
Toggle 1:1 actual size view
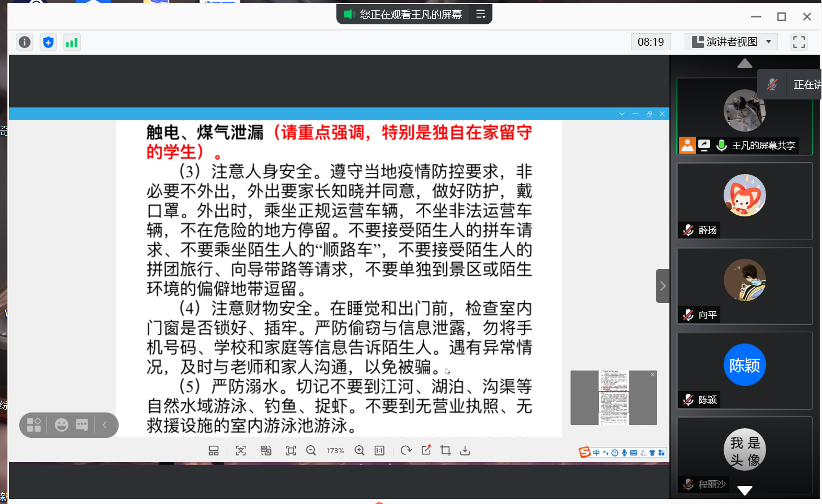379,450
